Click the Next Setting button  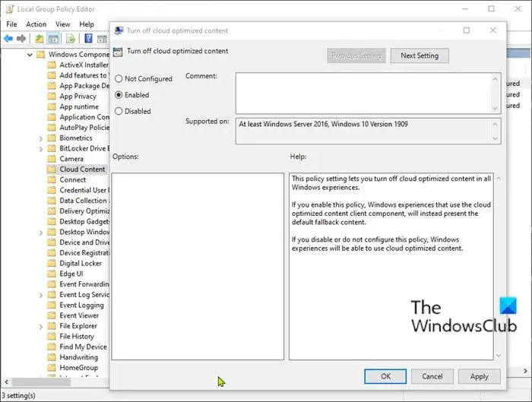tap(420, 55)
